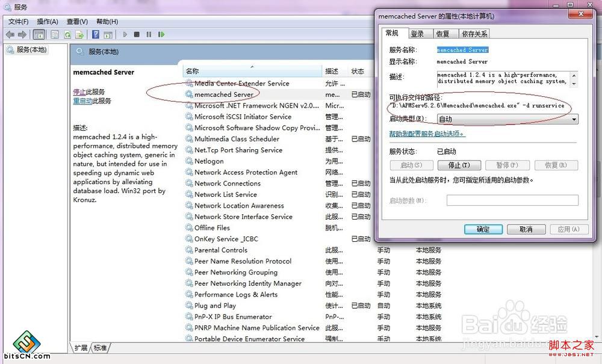Screen dimensions: 602x364
Task: Click the 服务名称 field showing memcached Server
Action: click(x=462, y=50)
